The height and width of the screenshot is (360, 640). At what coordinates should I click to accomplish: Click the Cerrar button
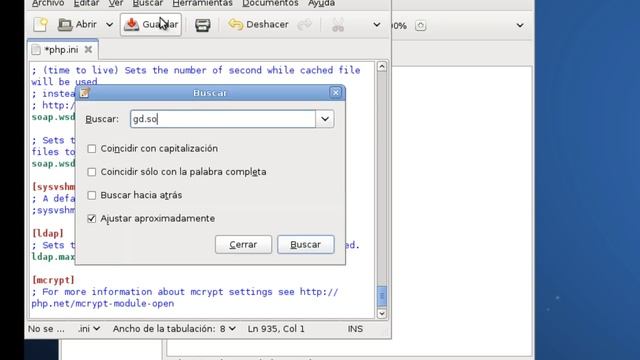point(243,244)
